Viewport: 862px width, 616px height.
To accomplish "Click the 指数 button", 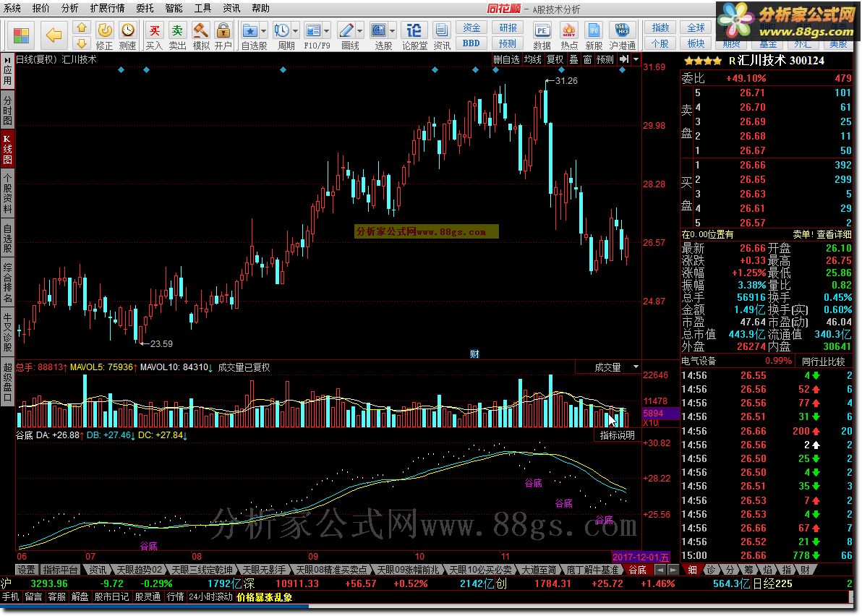I will (x=660, y=27).
